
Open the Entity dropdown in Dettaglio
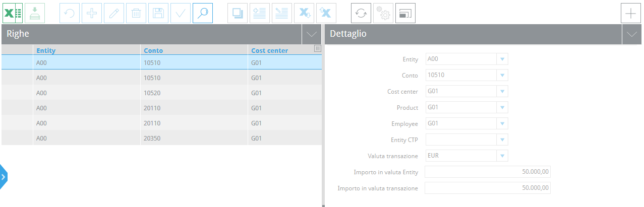pyautogui.click(x=502, y=59)
